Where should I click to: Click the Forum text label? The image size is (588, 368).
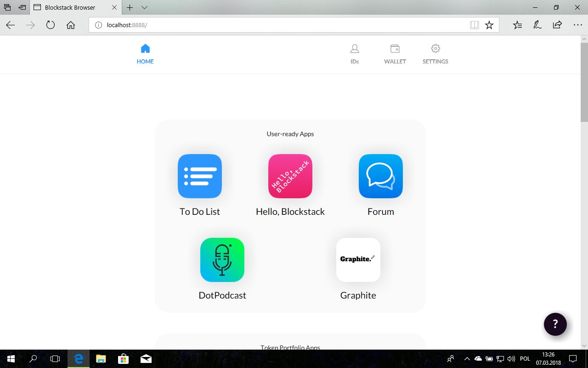[x=381, y=212]
